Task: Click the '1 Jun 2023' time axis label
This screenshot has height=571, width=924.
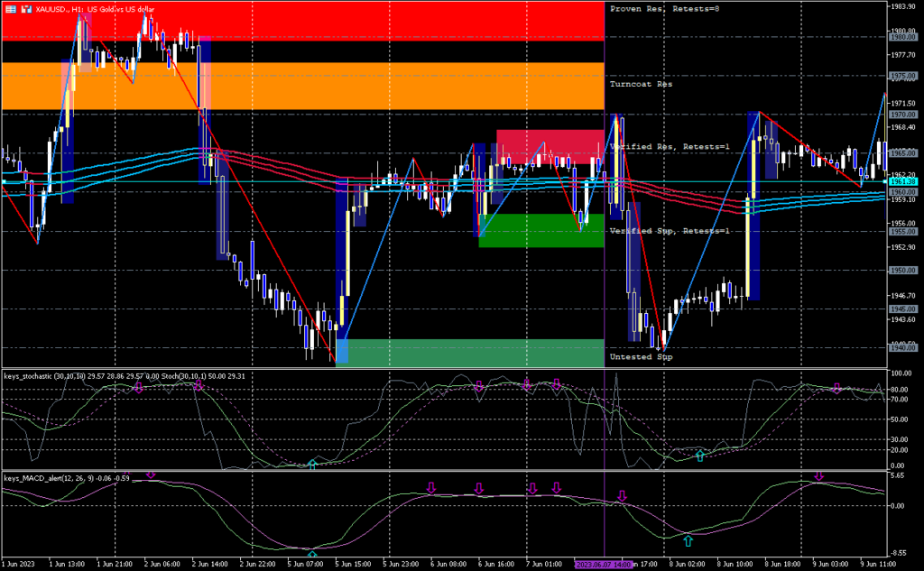Action: [18, 565]
